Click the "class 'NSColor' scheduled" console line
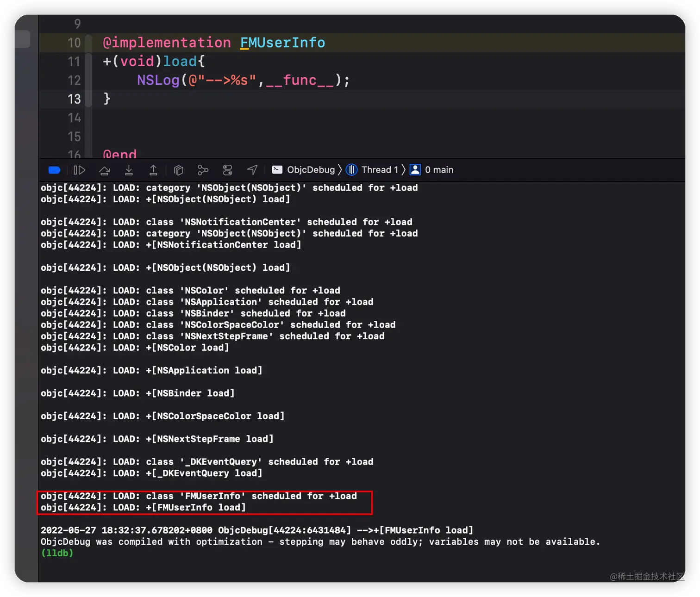Screen dimensions: 700x597 [190, 291]
